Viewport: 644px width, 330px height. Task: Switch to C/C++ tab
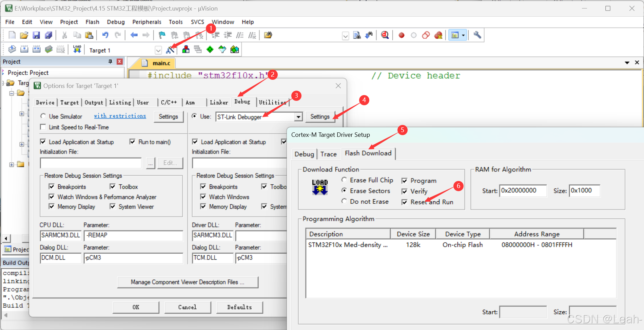click(x=169, y=102)
